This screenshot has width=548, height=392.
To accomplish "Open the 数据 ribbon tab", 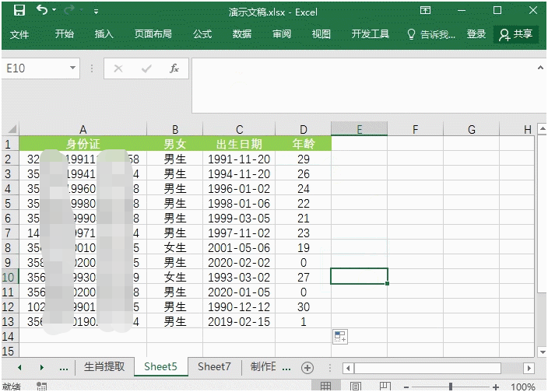I will pyautogui.click(x=242, y=34).
